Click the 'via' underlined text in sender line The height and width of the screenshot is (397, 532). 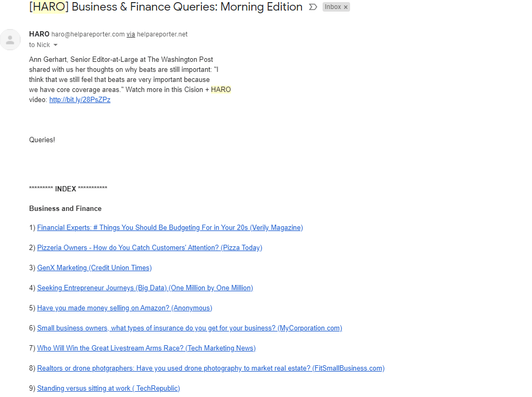(131, 34)
